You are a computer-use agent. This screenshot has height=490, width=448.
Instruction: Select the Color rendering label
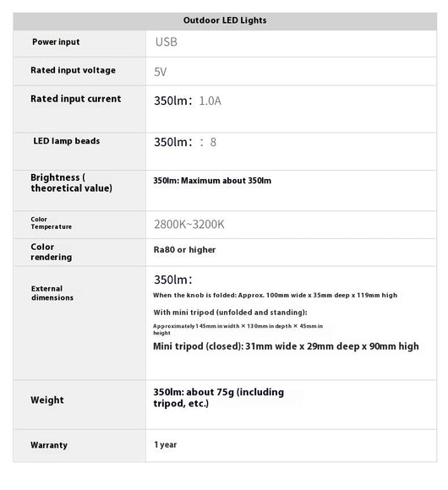(x=52, y=252)
